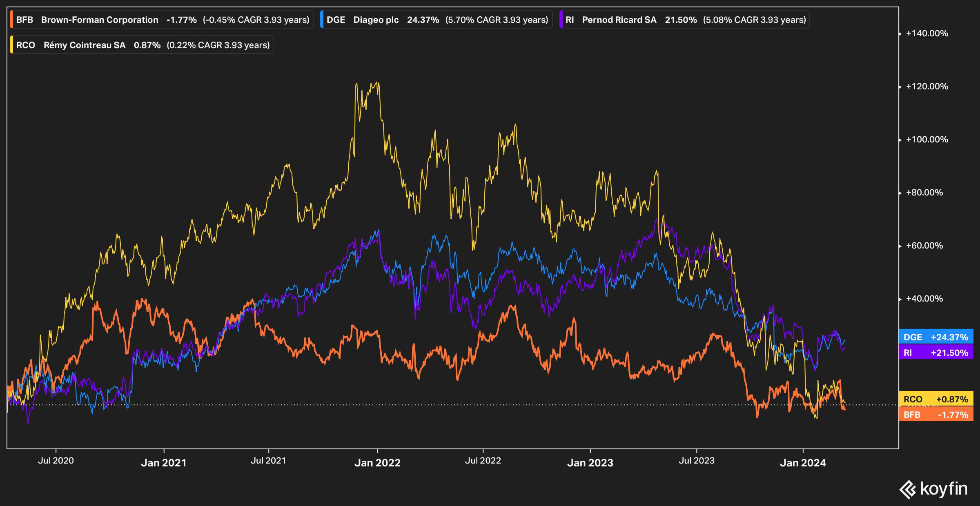This screenshot has height=506, width=980.
Task: Click the +80.00% axis label
Action: coord(924,193)
